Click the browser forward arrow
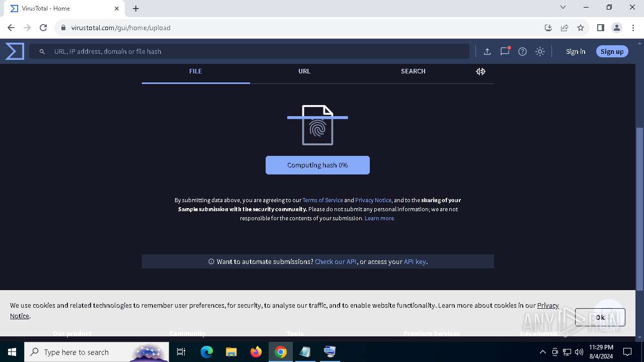The image size is (644, 362). [x=27, y=28]
